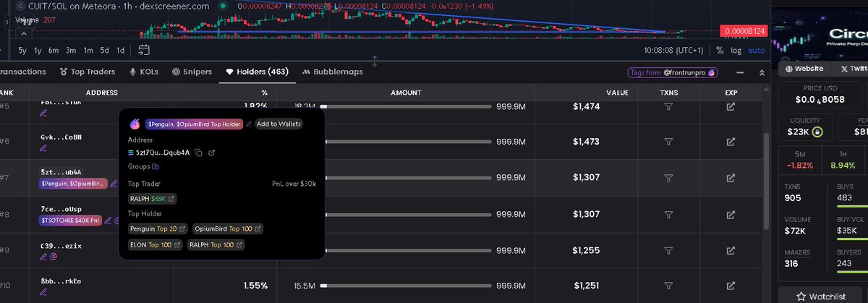Open explorer link for row #7
868x303 pixels.
[731, 178]
